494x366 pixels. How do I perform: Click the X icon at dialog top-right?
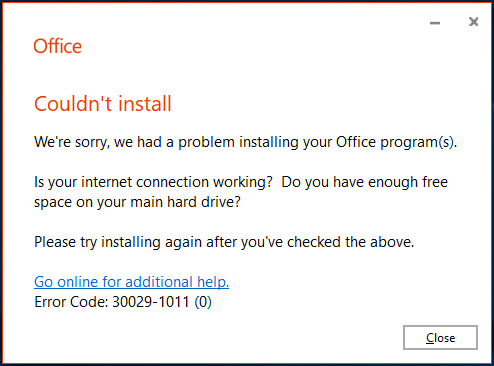[473, 22]
